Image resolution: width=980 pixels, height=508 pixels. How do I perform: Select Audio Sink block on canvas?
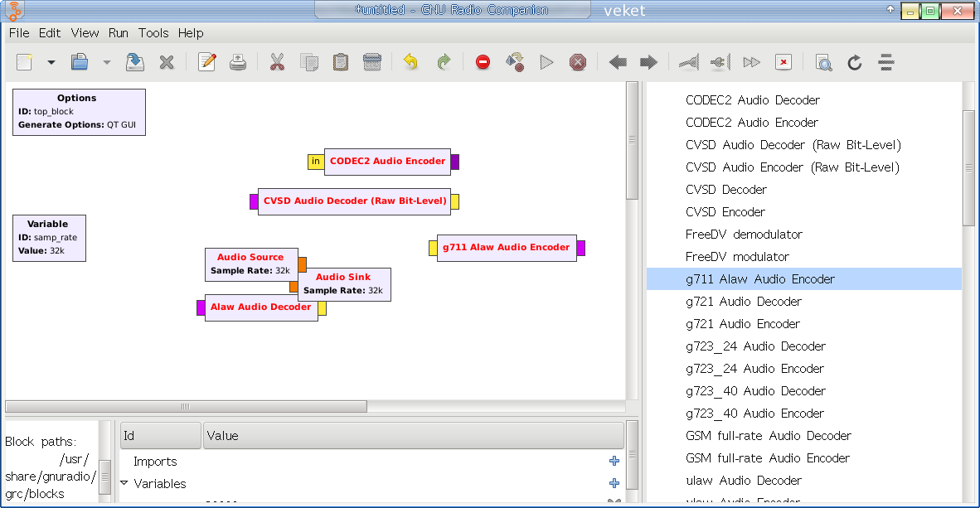point(344,284)
